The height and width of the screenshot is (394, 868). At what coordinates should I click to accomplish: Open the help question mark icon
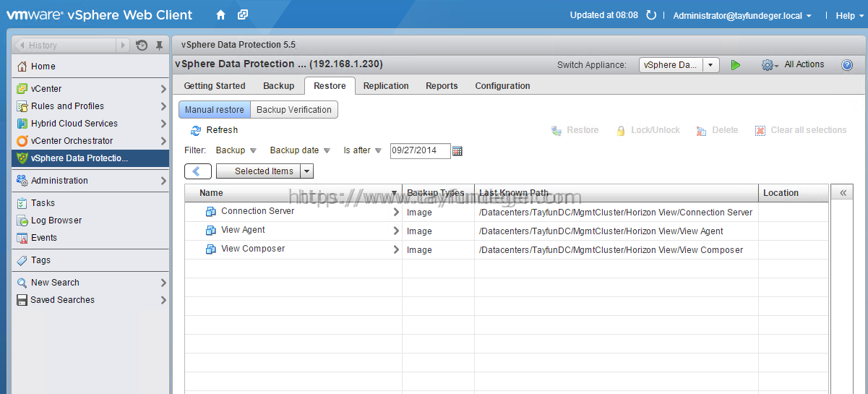point(847,64)
